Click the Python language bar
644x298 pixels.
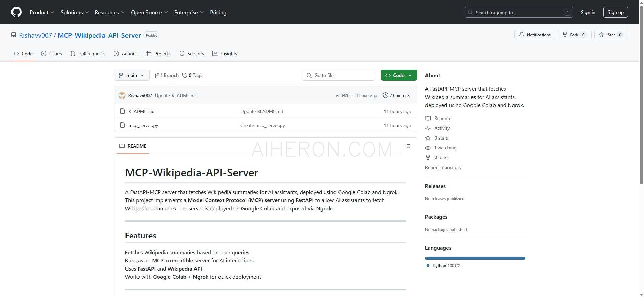pos(475,258)
